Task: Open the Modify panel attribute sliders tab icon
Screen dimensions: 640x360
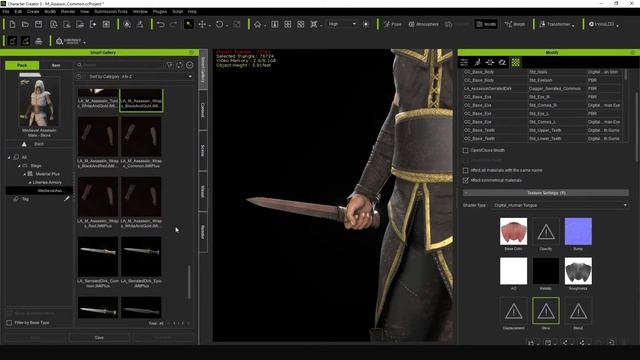Action: tap(464, 62)
